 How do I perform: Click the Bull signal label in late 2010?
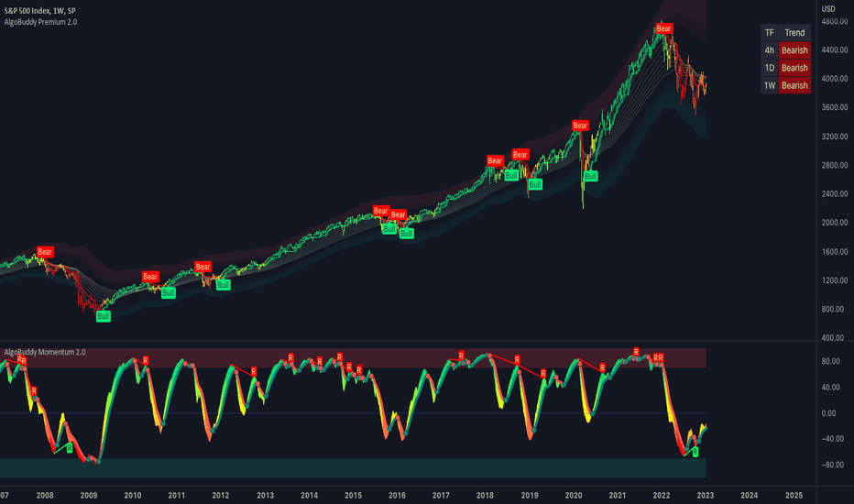(169, 293)
